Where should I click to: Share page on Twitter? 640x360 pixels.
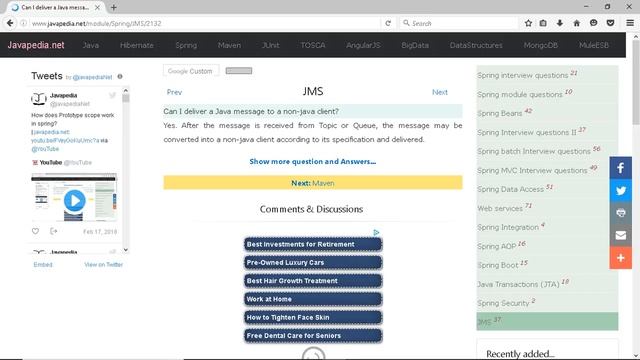(x=620, y=190)
